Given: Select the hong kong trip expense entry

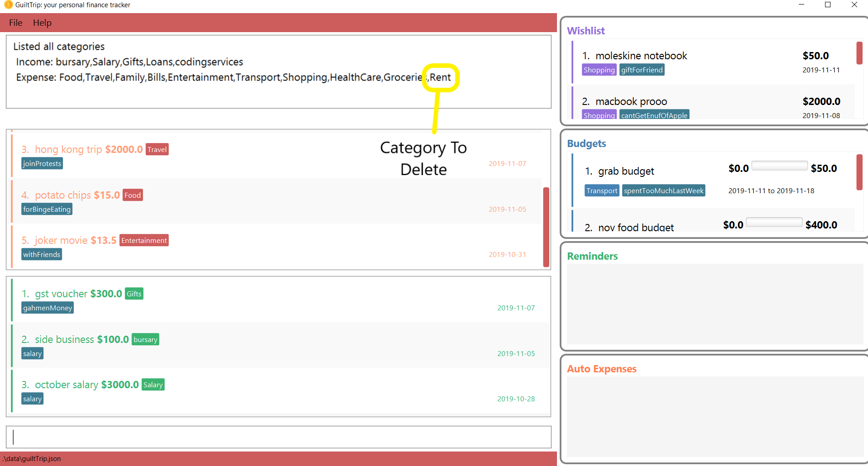Looking at the screenshot, I should pos(276,156).
